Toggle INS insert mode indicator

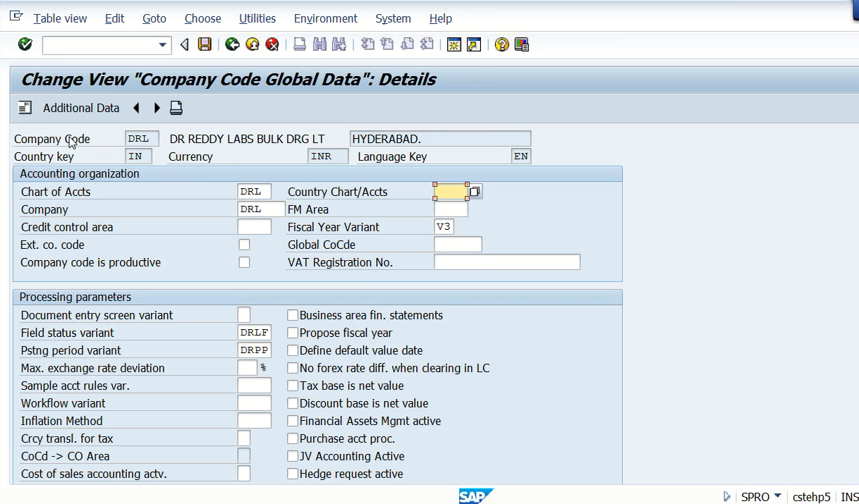[849, 497]
